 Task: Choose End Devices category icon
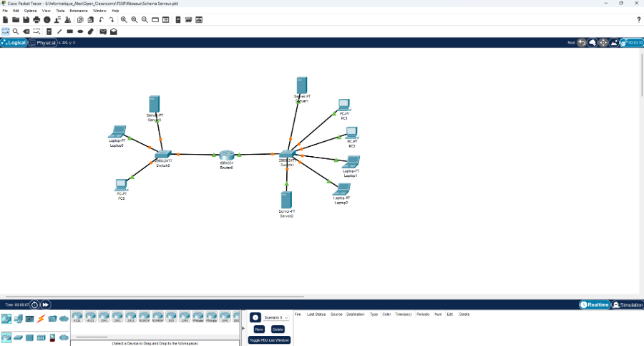pyautogui.click(x=18, y=319)
